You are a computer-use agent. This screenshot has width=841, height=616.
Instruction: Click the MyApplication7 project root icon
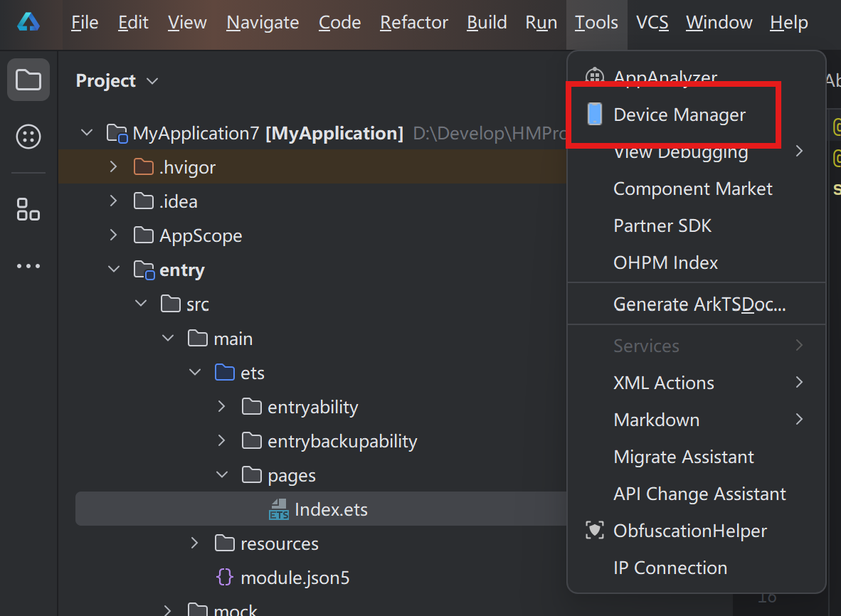(x=117, y=133)
